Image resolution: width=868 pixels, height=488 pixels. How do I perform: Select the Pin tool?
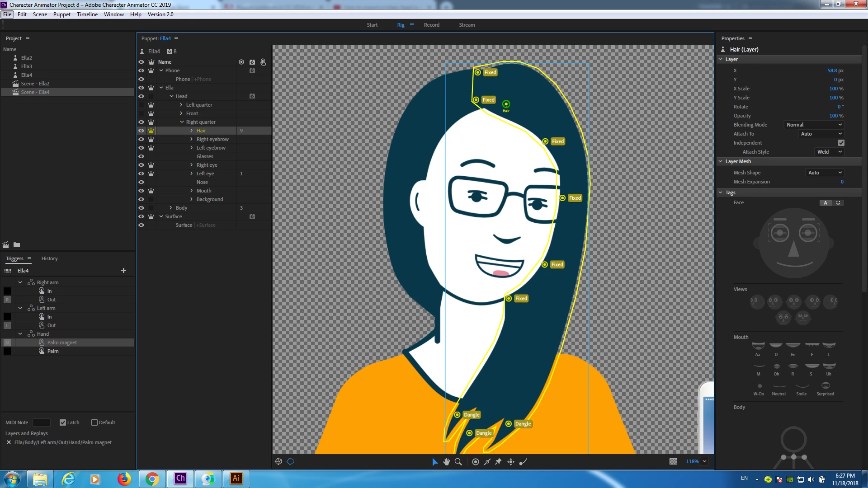498,461
